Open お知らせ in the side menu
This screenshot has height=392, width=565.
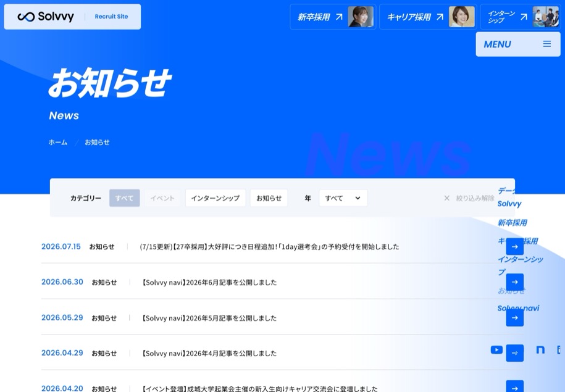point(511,290)
